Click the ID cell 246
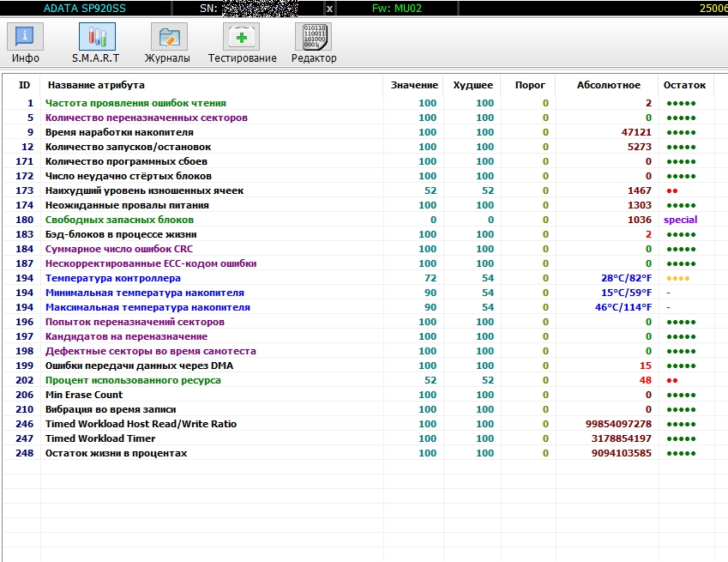The height and width of the screenshot is (562, 728). [x=24, y=424]
